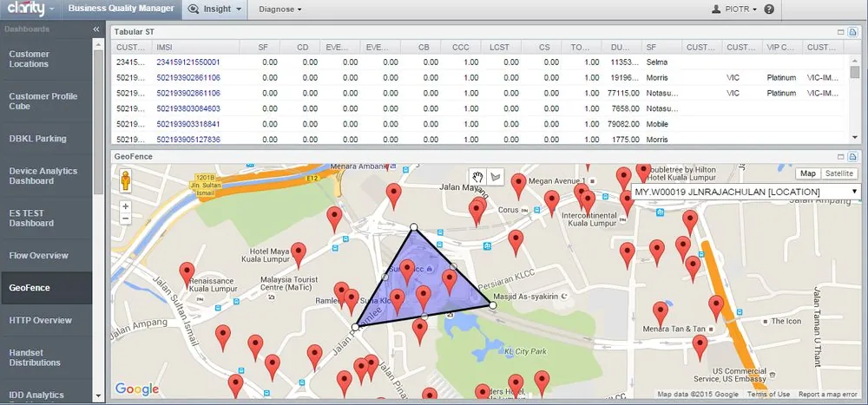Open the MY.W00019 JLNRAJACHULAN location dropdown
This screenshot has height=405, width=868.
746,192
